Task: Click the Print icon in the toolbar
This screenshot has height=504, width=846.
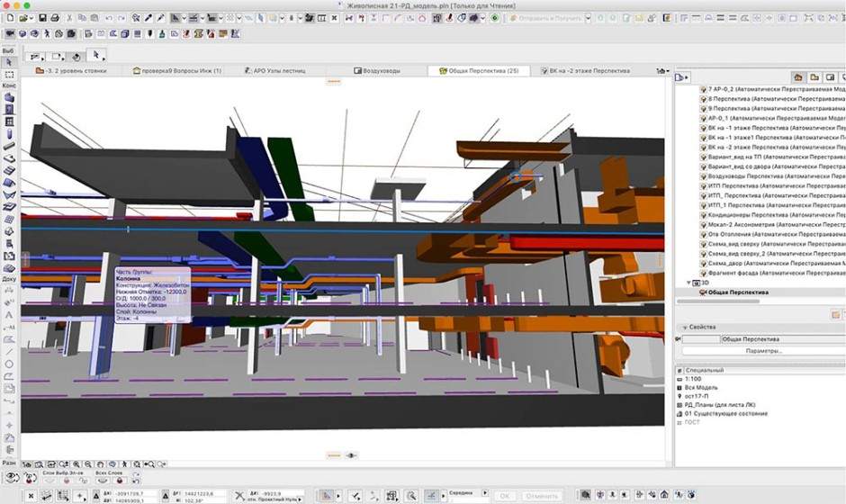Action: [55, 18]
